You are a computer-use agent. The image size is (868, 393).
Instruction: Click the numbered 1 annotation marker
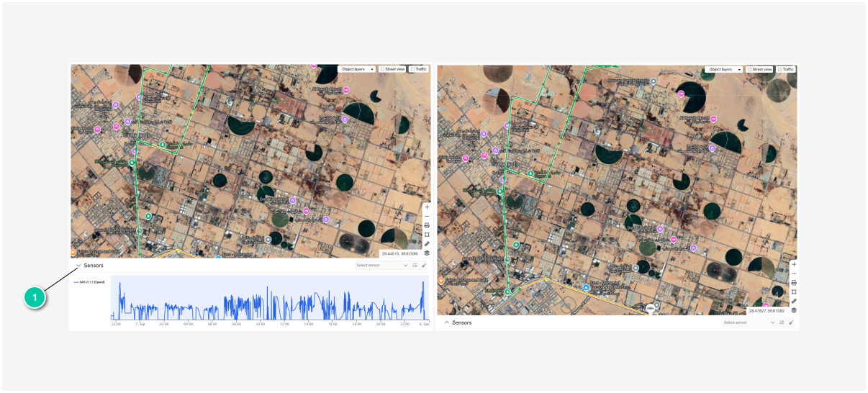pos(35,297)
